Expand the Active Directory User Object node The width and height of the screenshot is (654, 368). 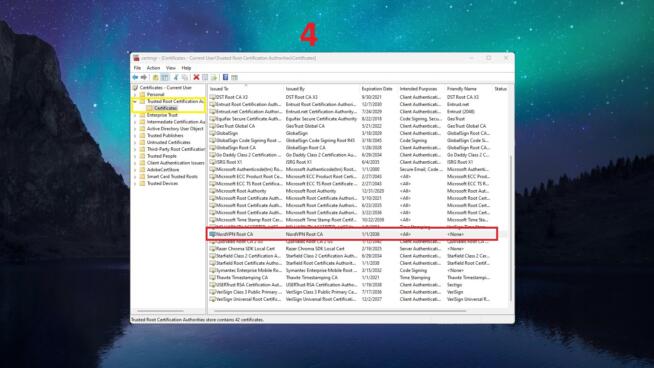point(135,129)
